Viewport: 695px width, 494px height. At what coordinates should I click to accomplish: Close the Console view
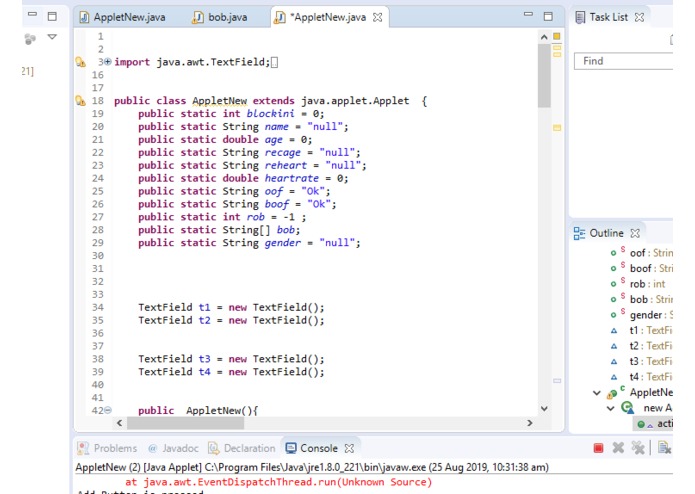(x=349, y=448)
